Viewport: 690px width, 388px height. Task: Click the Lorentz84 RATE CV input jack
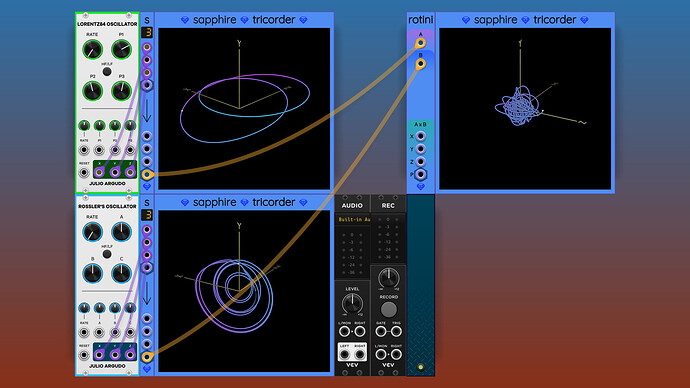(84, 150)
